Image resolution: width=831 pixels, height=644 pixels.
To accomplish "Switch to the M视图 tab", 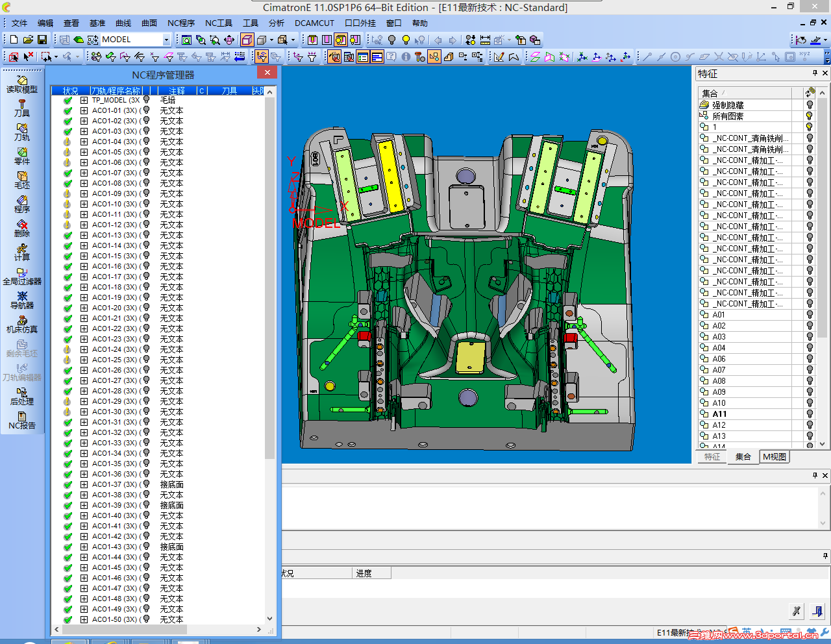I will (x=775, y=457).
